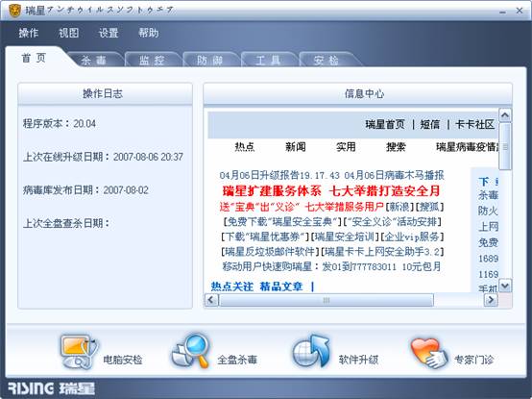Image resolution: width=532 pixels, height=399 pixels.
Task: Open the 专家门诊 heart handshake icon
Action: point(429,353)
